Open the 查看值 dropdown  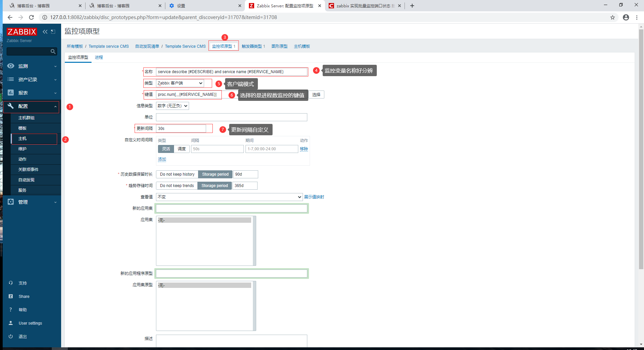click(229, 197)
